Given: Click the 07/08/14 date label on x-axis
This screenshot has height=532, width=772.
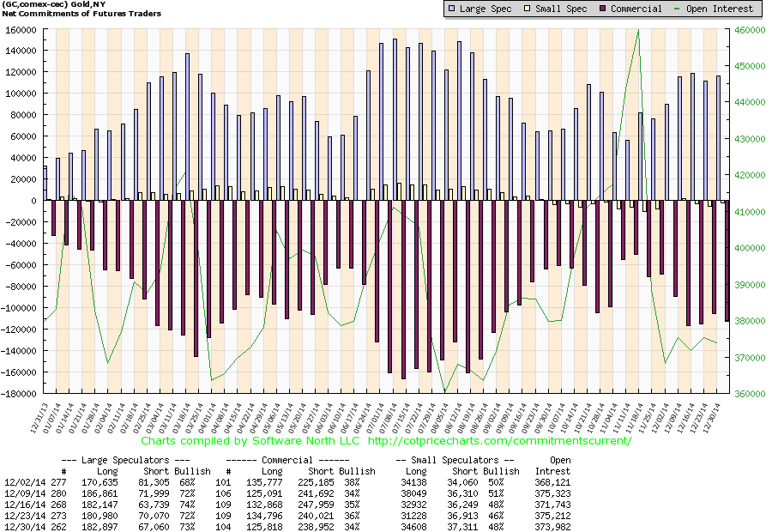Looking at the screenshot, I should pyautogui.click(x=388, y=418).
